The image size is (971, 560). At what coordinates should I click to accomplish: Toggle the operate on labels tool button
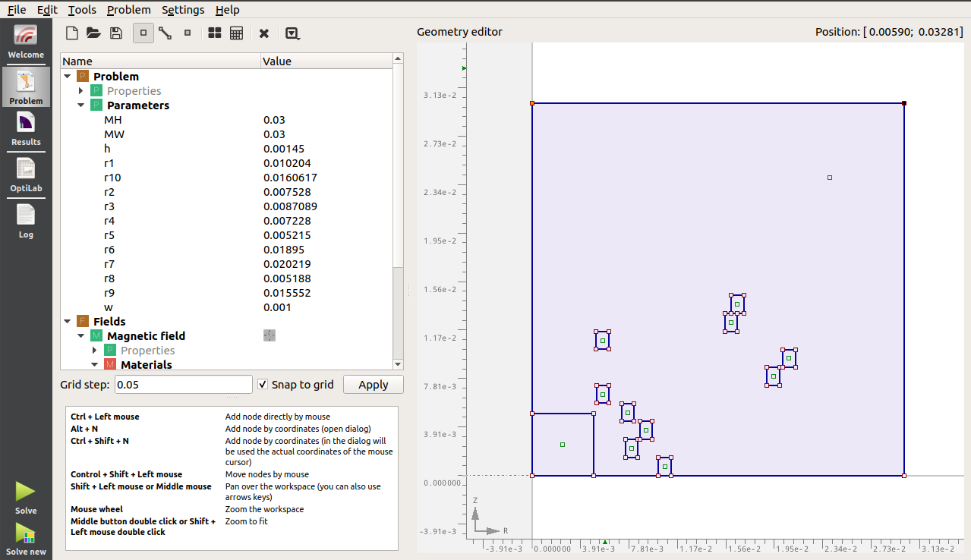click(x=188, y=33)
